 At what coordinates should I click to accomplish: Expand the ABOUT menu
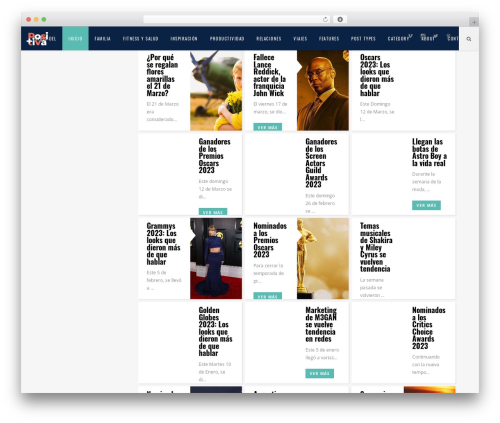pos(429,38)
